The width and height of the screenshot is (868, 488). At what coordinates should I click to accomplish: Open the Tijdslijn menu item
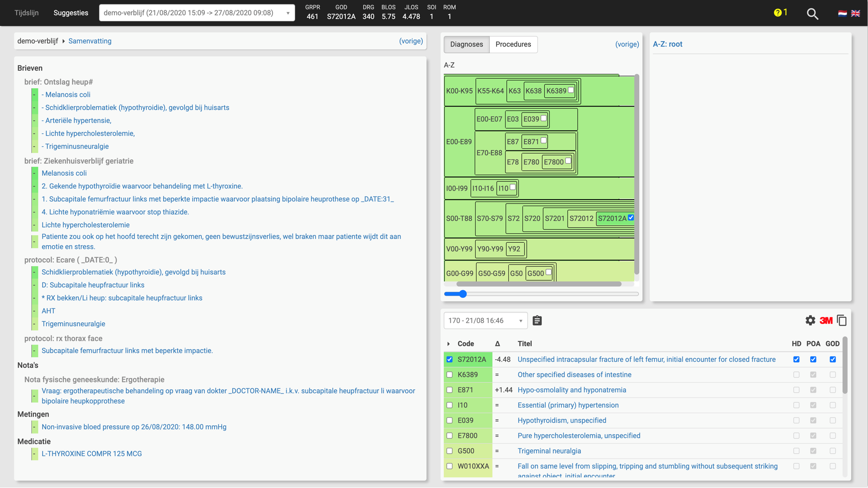tap(27, 13)
